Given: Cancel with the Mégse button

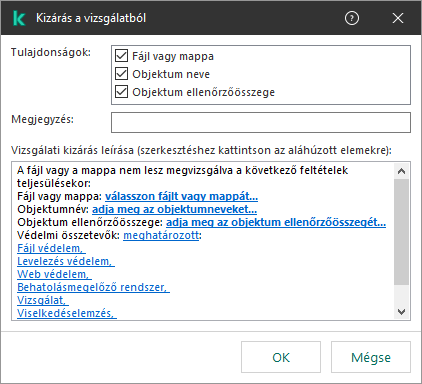Looking at the screenshot, I should (x=371, y=357).
